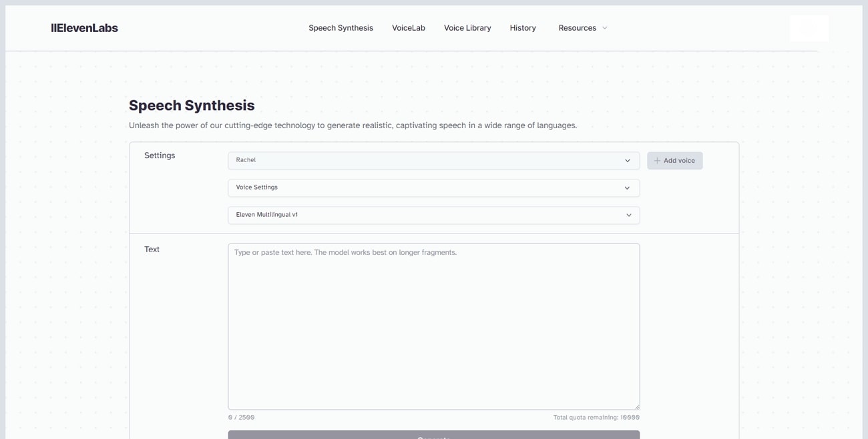Click the chevron on the Eleven Multilingual v1 box
The width and height of the screenshot is (868, 439).
click(x=628, y=215)
